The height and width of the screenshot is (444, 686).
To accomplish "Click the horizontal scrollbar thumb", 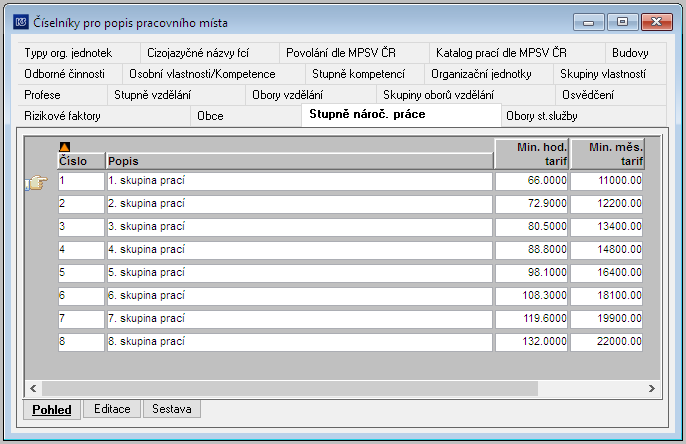I will 290,388.
